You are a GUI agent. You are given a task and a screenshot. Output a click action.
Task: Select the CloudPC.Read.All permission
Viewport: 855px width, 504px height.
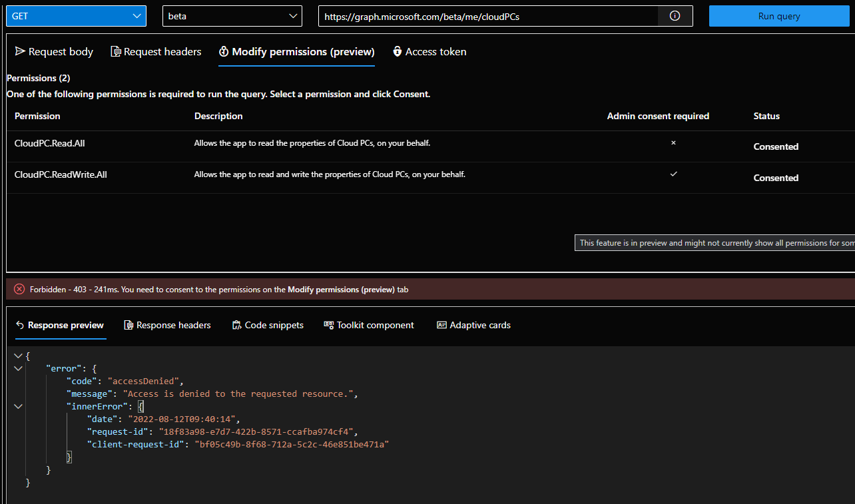(50, 143)
